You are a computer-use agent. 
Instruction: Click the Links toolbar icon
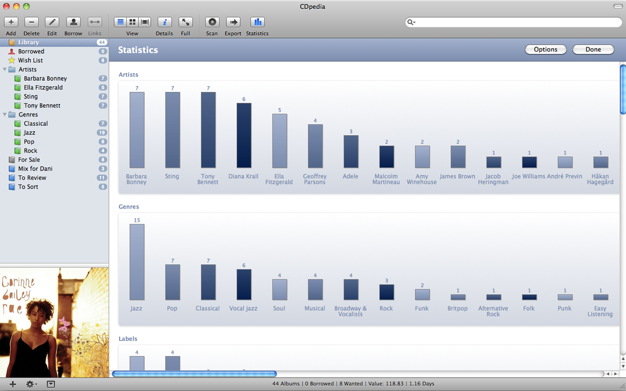pyautogui.click(x=95, y=22)
